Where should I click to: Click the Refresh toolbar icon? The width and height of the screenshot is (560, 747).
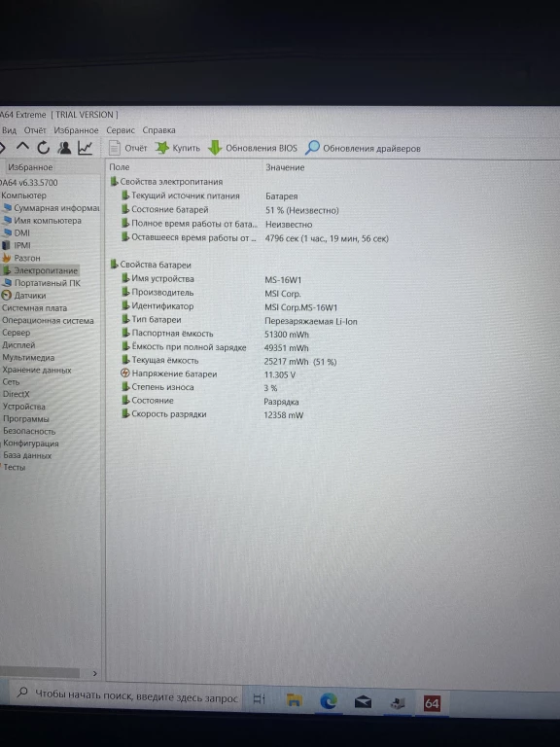[x=44, y=148]
